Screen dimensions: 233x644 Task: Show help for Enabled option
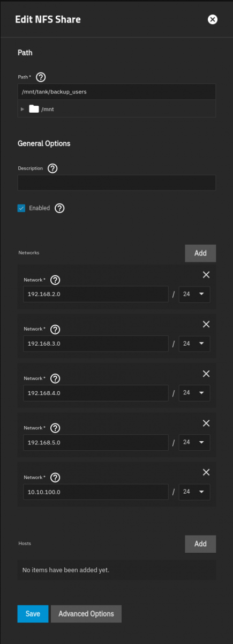tap(59, 208)
